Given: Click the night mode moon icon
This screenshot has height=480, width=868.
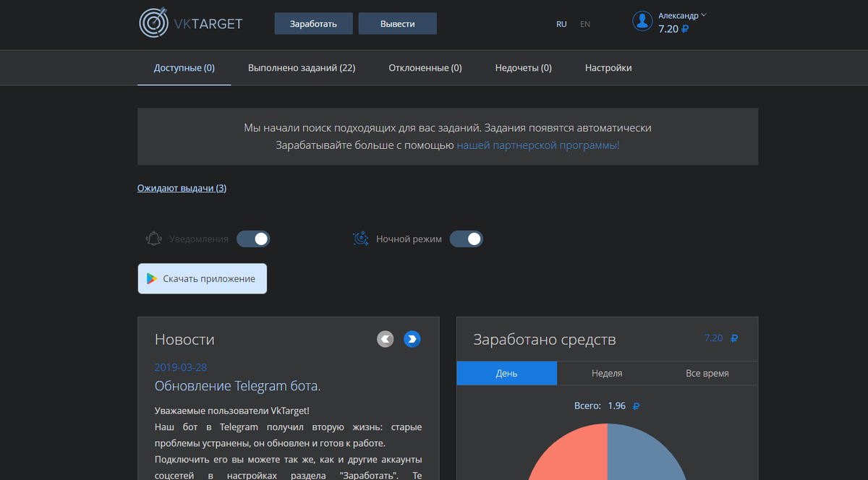Looking at the screenshot, I should (360, 238).
